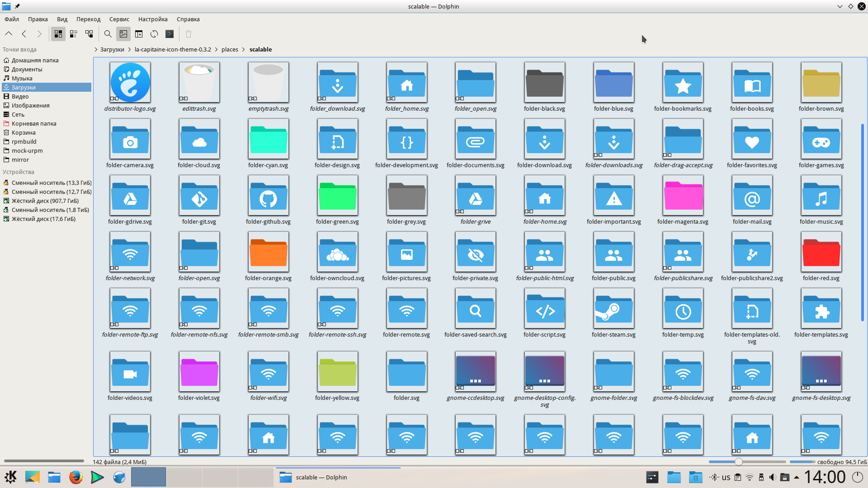The image size is (868, 488).
Task: Navigate back to previous folder
Action: click(x=24, y=34)
